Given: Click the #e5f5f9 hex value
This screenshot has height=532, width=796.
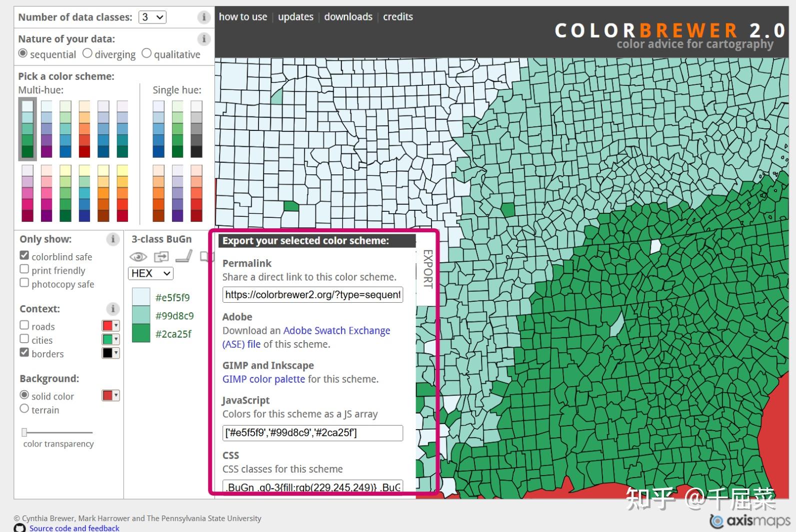Looking at the screenshot, I should 172,298.
